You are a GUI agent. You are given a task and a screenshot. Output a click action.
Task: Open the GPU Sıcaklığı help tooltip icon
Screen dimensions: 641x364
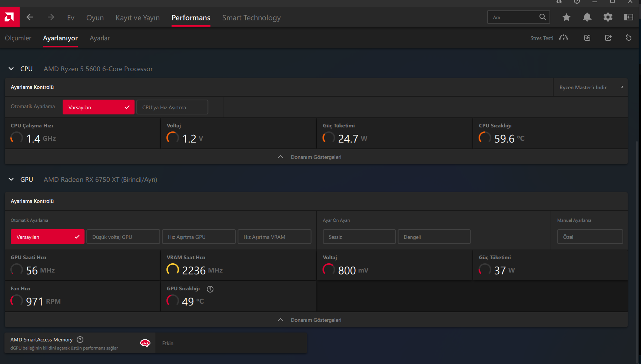point(210,289)
